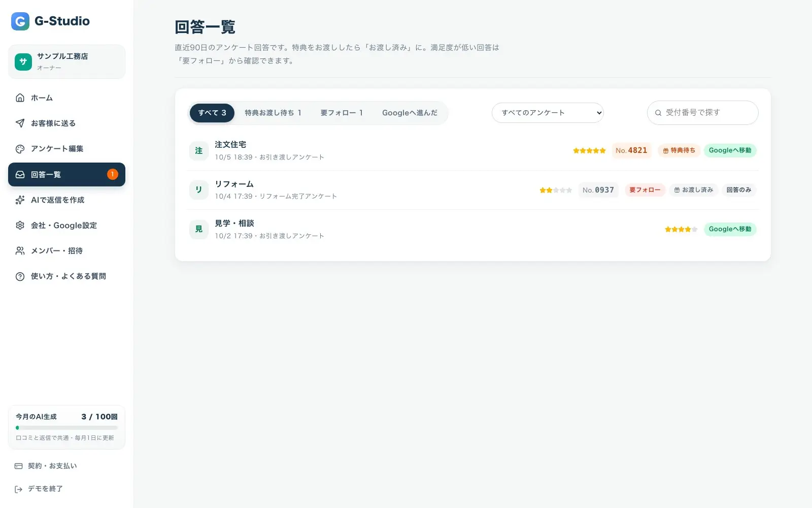Click デモを終了 to exit demo
812x508 pixels.
[66, 489]
